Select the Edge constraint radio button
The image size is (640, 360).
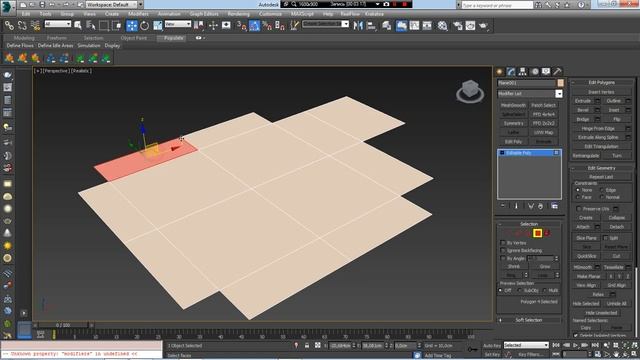click(602, 190)
